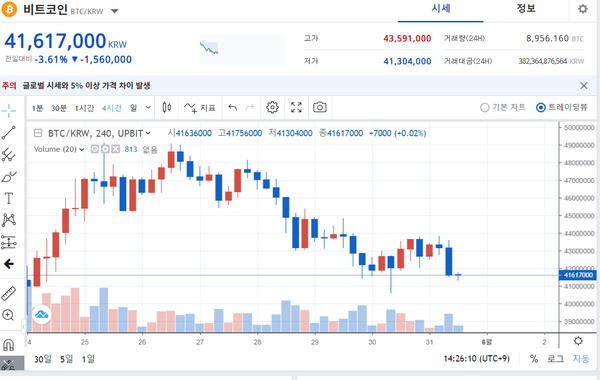Screen dimensions: 600x380
Task: Click the high price 43,591,000
Action: (407, 38)
